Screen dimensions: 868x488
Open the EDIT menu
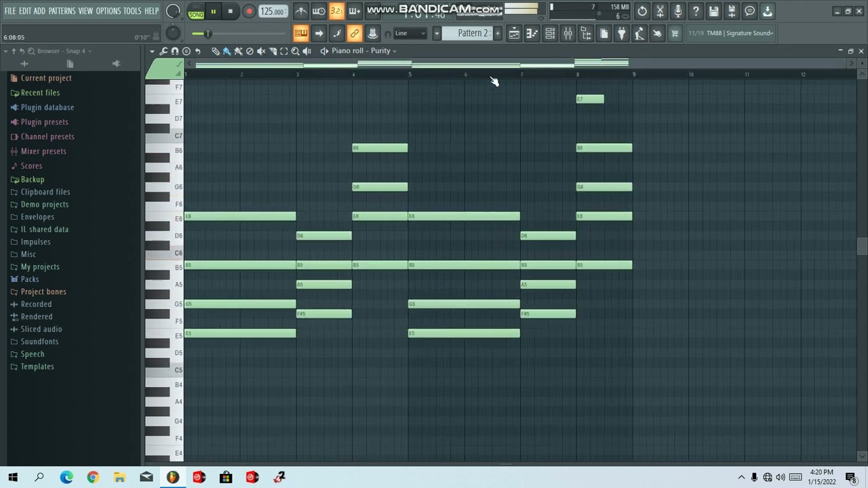(25, 11)
